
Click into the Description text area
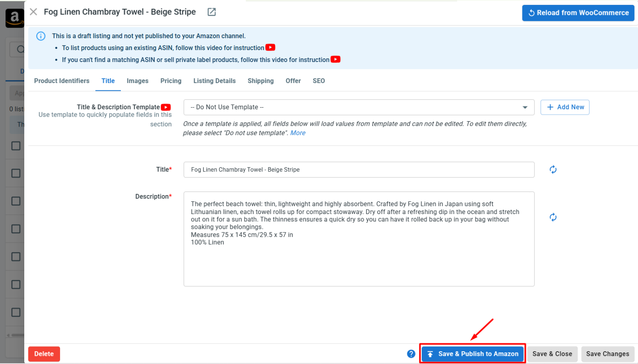[359, 239]
